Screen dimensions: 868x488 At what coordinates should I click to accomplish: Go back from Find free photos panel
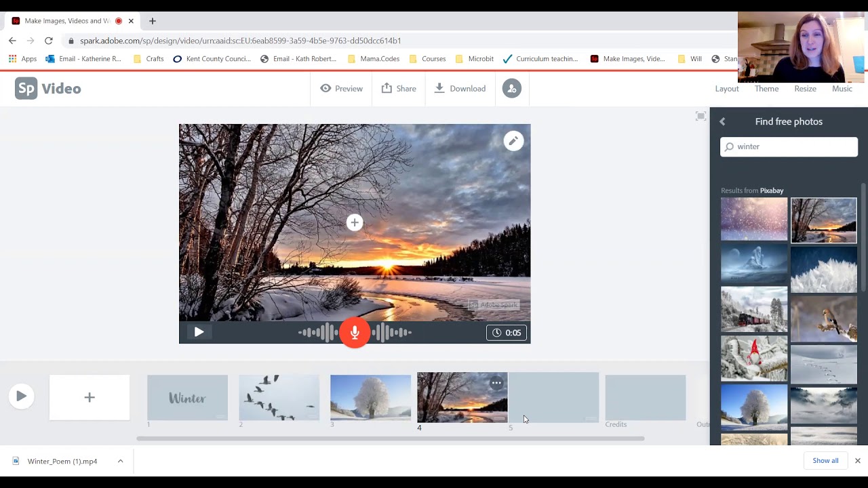[x=722, y=121]
